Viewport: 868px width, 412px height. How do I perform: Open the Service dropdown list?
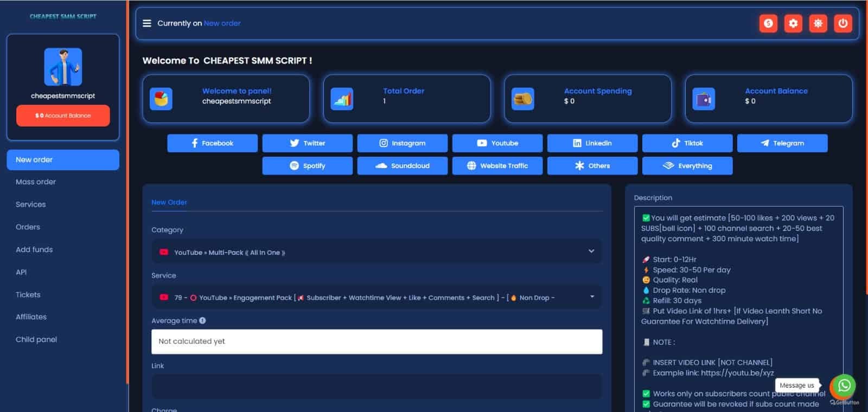coord(376,298)
